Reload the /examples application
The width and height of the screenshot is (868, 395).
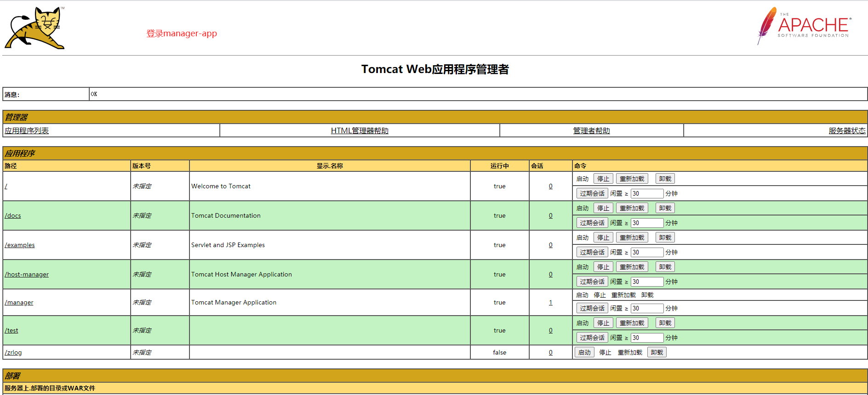tap(632, 237)
